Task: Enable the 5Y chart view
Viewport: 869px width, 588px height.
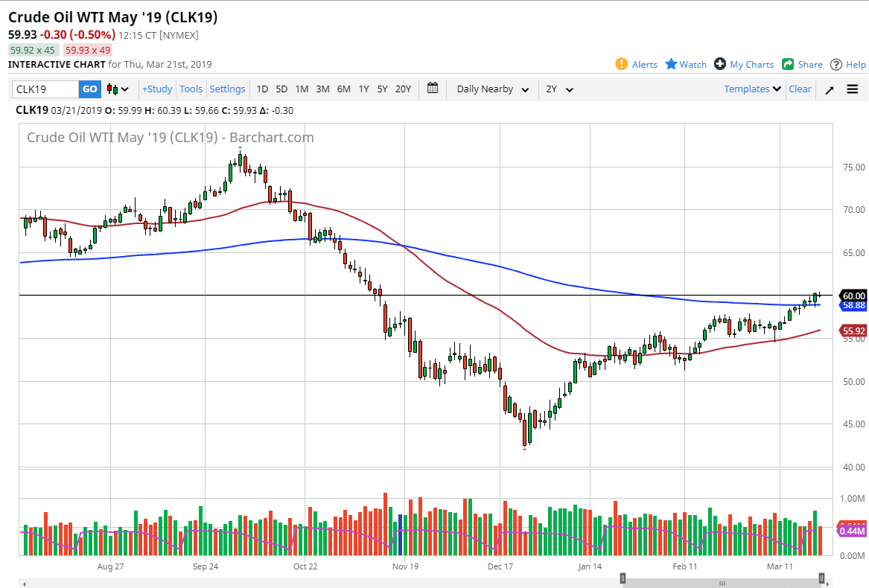Action: (x=382, y=89)
